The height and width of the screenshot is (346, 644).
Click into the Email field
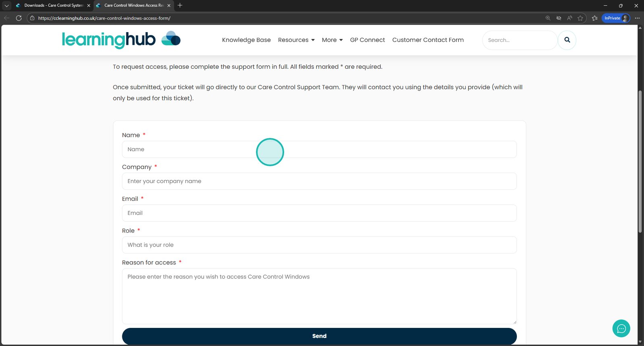point(319,213)
